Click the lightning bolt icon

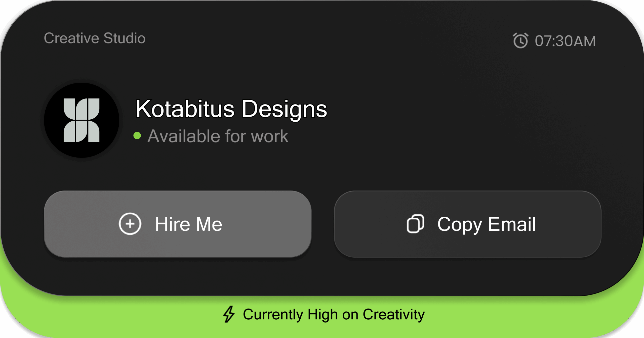(229, 314)
